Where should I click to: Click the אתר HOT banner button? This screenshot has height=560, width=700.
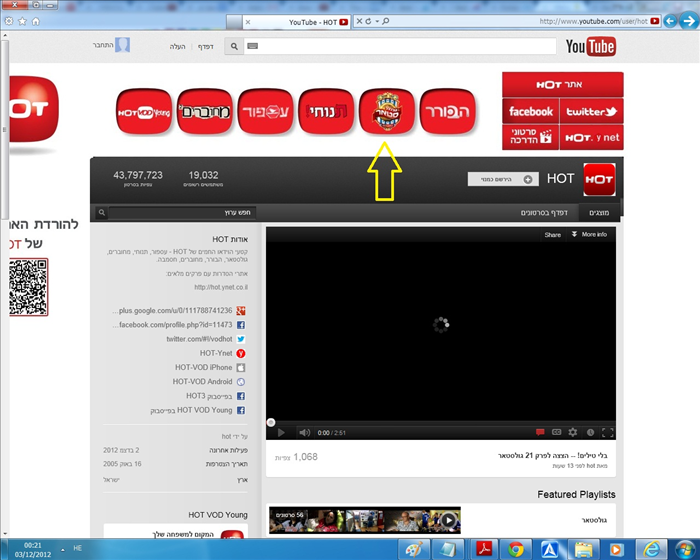562,84
